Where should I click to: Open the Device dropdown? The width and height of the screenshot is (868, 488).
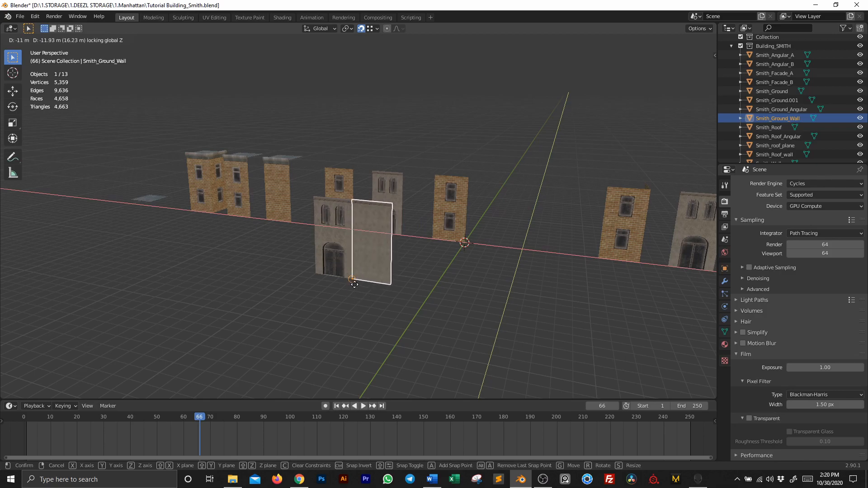826,206
